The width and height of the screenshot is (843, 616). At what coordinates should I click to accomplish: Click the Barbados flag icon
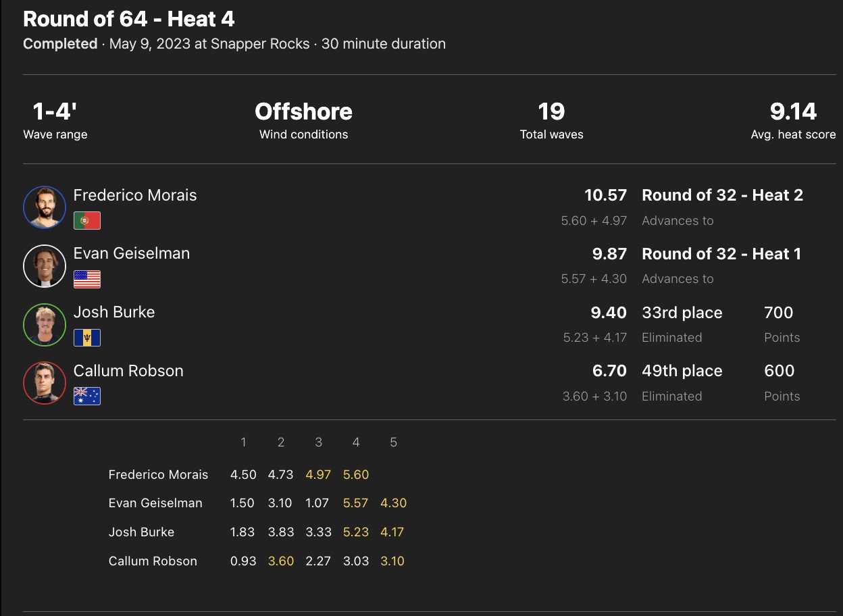(x=87, y=338)
